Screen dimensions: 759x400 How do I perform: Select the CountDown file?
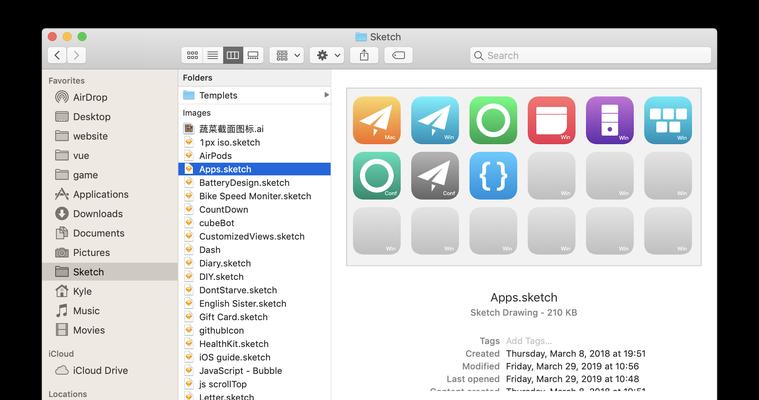click(x=255, y=210)
